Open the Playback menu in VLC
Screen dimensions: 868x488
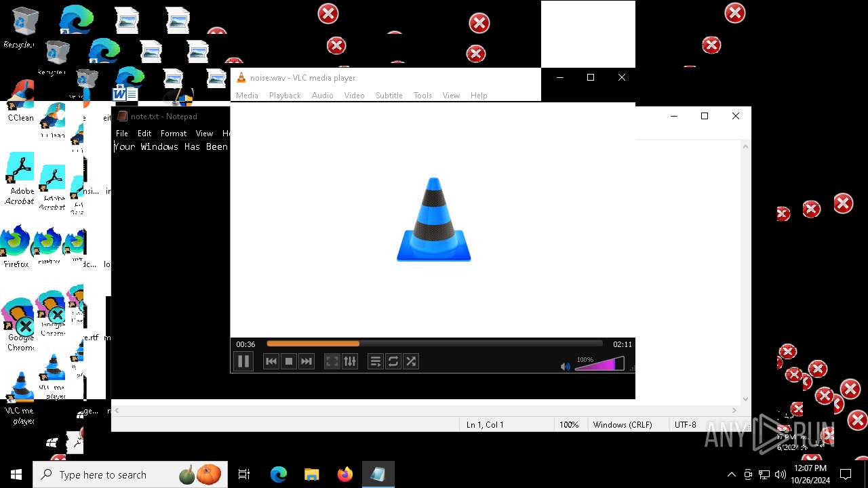(285, 96)
